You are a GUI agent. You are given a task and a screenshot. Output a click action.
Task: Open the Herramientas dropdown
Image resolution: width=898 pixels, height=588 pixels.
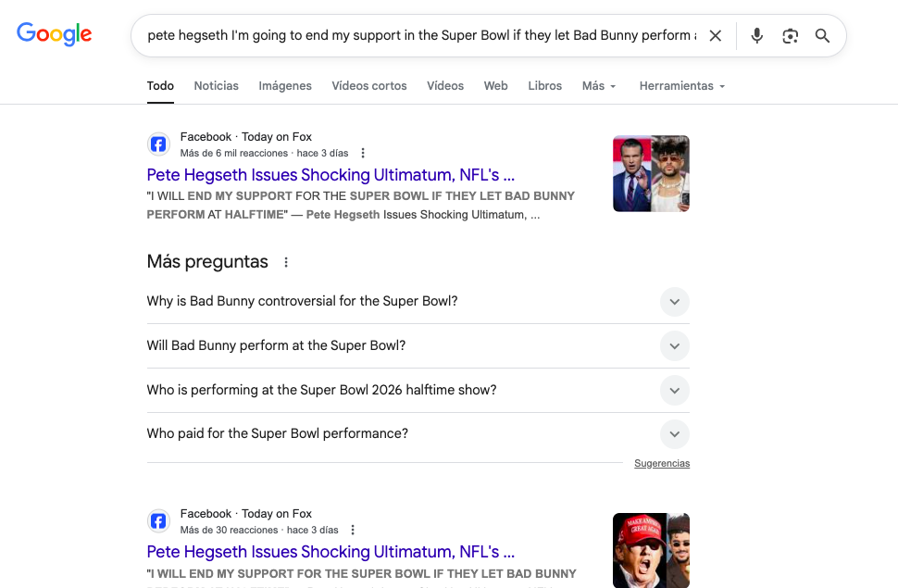(x=681, y=86)
